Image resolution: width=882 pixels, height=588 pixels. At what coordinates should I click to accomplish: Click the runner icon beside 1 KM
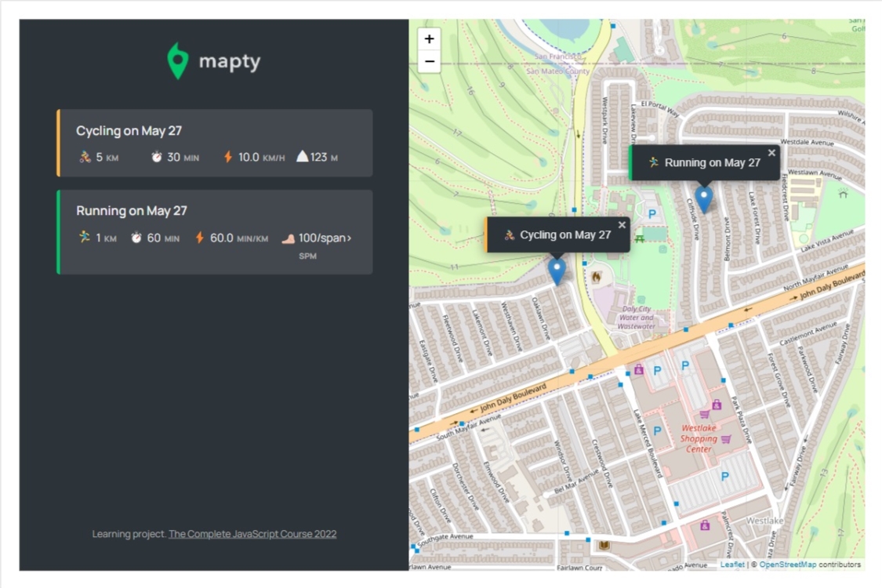pyautogui.click(x=85, y=237)
